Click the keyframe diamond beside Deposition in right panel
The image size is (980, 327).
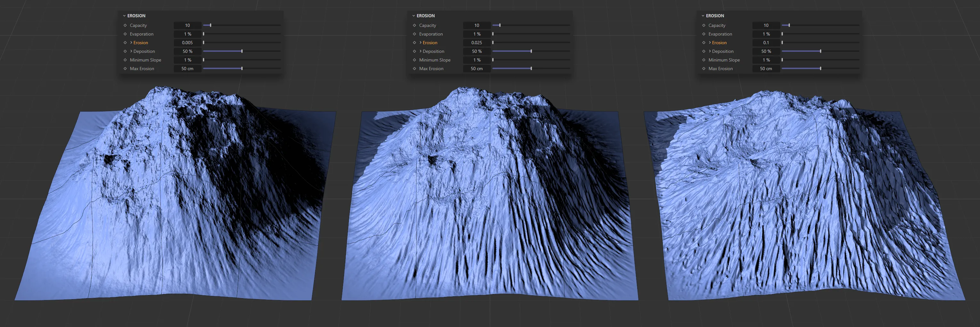[x=704, y=51]
